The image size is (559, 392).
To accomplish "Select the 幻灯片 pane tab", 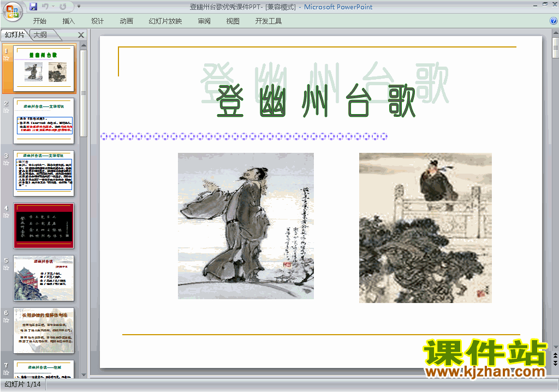I will (x=15, y=34).
